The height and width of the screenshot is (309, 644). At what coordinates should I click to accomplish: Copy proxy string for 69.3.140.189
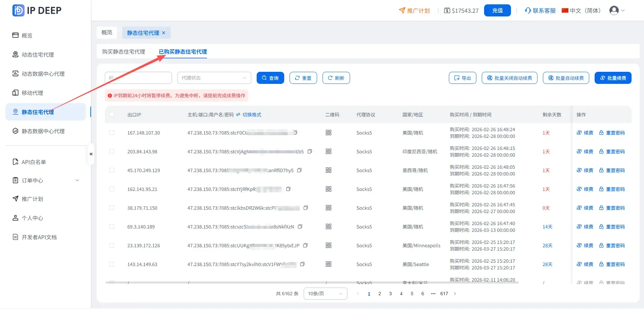(x=300, y=227)
